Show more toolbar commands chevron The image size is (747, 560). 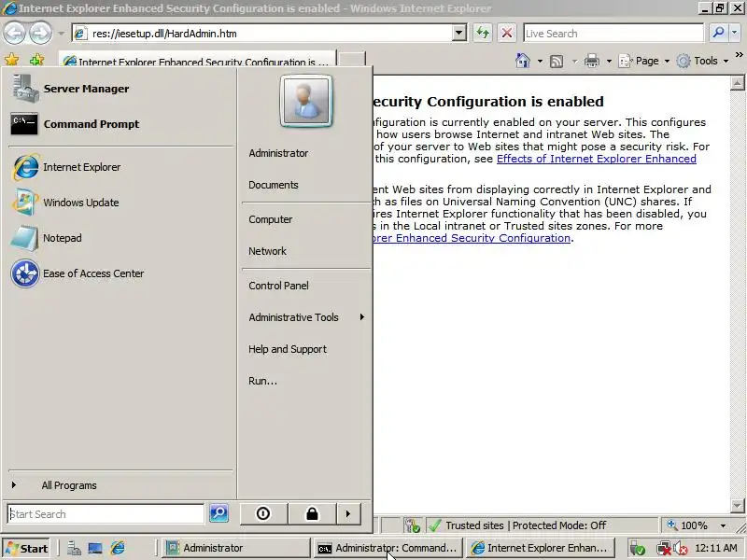[x=739, y=55]
